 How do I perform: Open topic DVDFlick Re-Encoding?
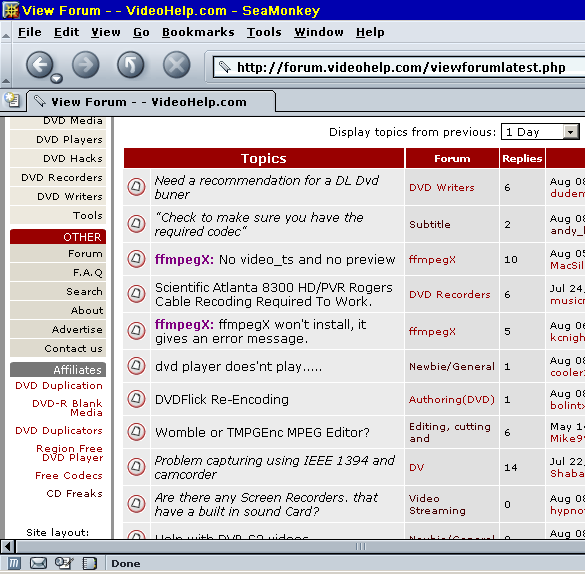point(222,399)
